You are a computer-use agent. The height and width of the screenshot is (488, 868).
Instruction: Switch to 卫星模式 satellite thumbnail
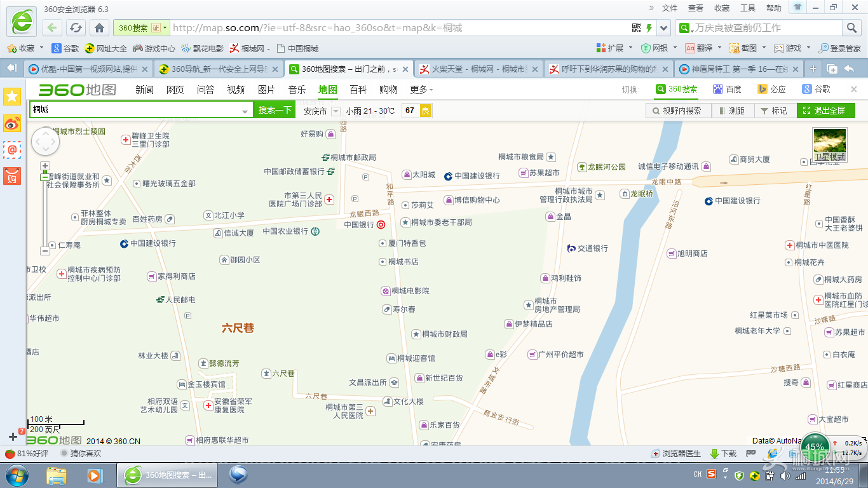(x=830, y=145)
